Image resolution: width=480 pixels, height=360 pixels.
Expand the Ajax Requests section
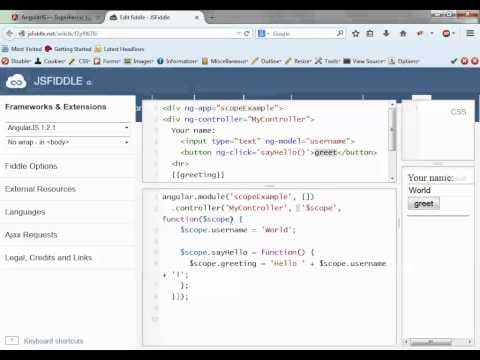[31, 235]
